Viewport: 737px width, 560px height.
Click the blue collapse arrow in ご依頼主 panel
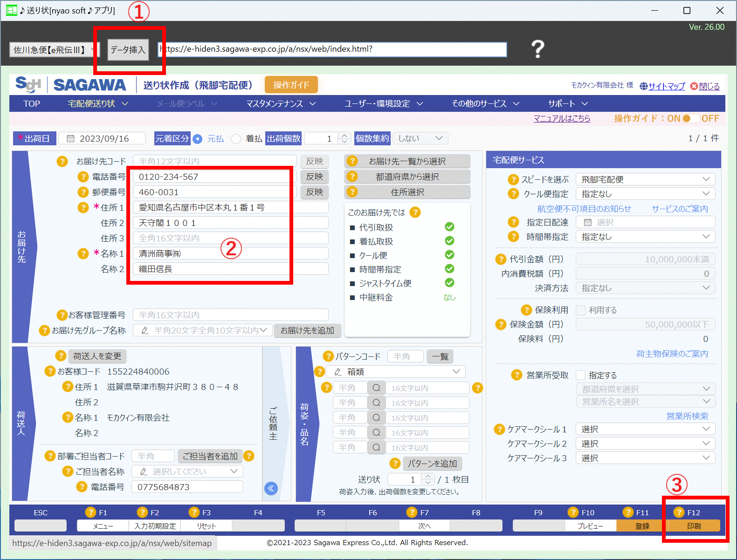point(271,488)
